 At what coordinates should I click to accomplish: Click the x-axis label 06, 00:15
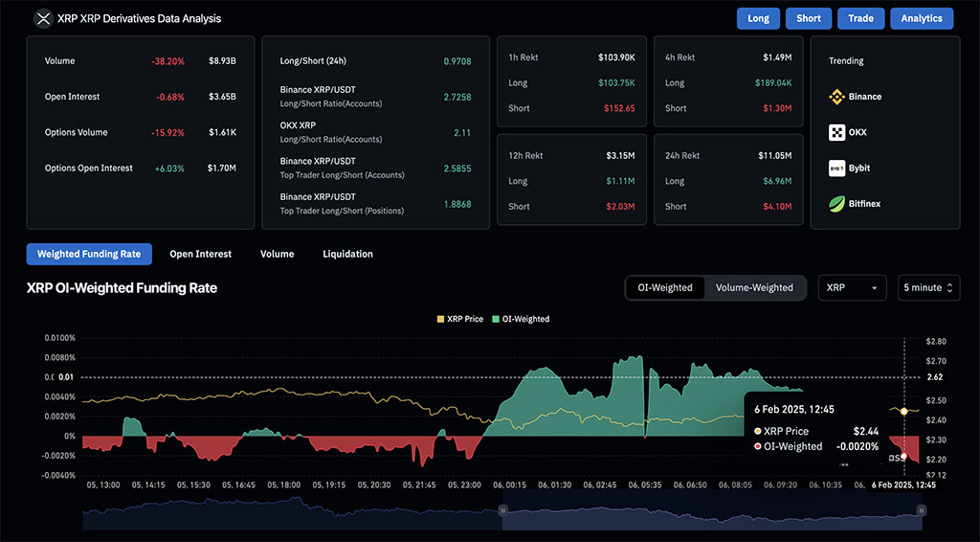pos(509,486)
